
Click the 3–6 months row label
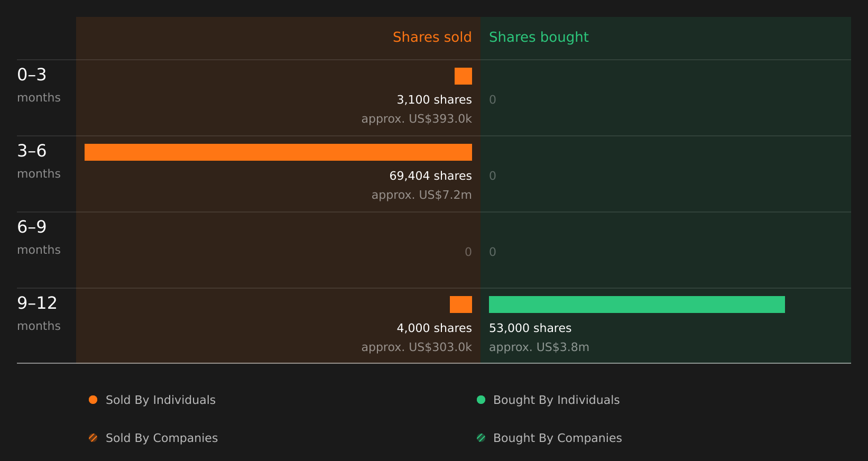point(39,161)
